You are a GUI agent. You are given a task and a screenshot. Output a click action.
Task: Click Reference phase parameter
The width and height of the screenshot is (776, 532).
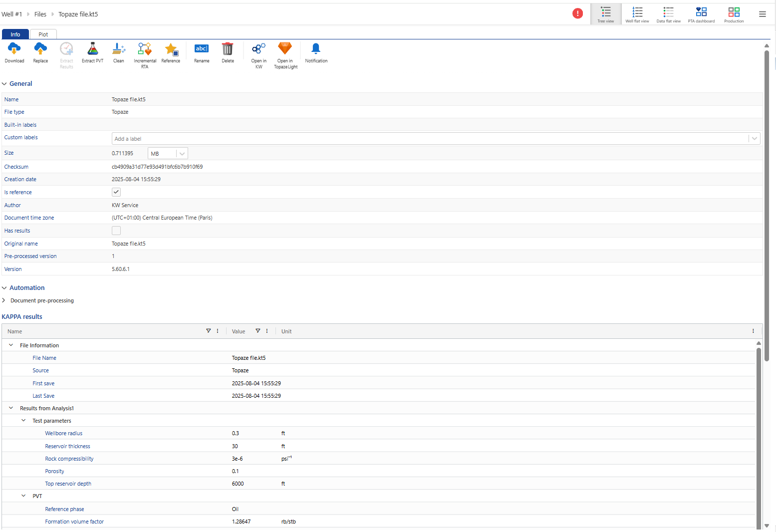[x=64, y=509]
